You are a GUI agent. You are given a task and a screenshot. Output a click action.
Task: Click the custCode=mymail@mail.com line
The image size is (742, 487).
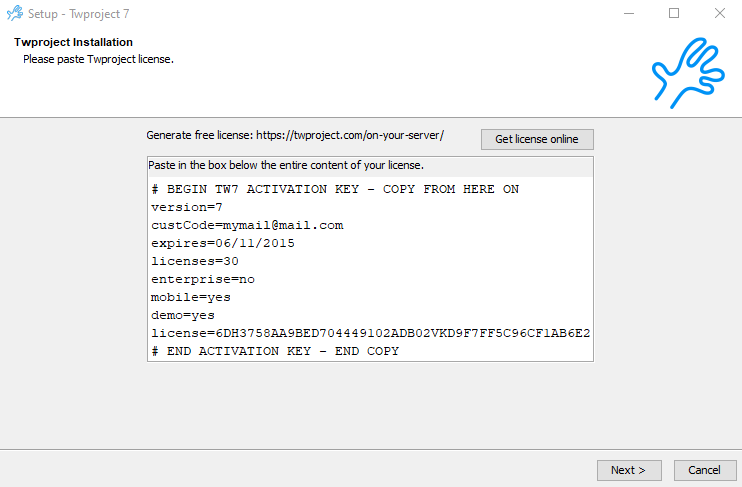point(247,225)
